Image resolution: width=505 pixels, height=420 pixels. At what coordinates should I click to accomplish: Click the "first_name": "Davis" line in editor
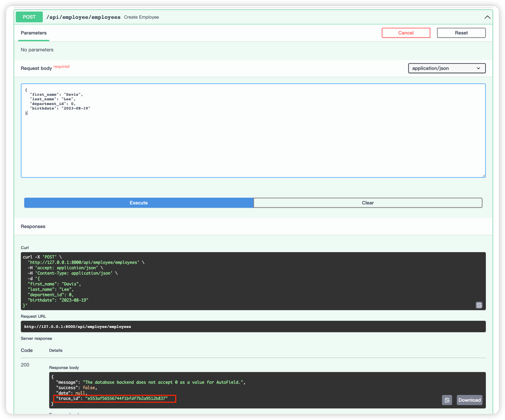click(x=56, y=94)
